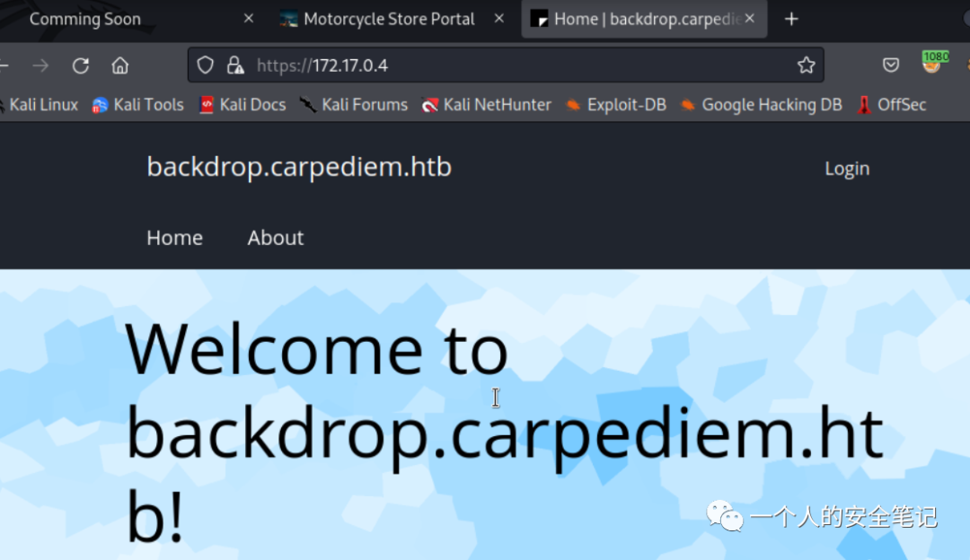Open Save to Pocket icon
This screenshot has height=560, width=970.
891,65
